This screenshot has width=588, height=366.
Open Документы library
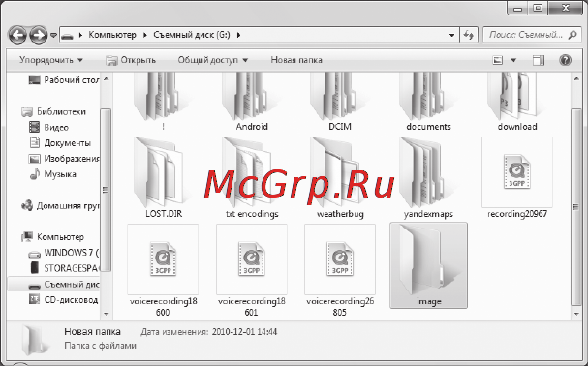(x=60, y=143)
